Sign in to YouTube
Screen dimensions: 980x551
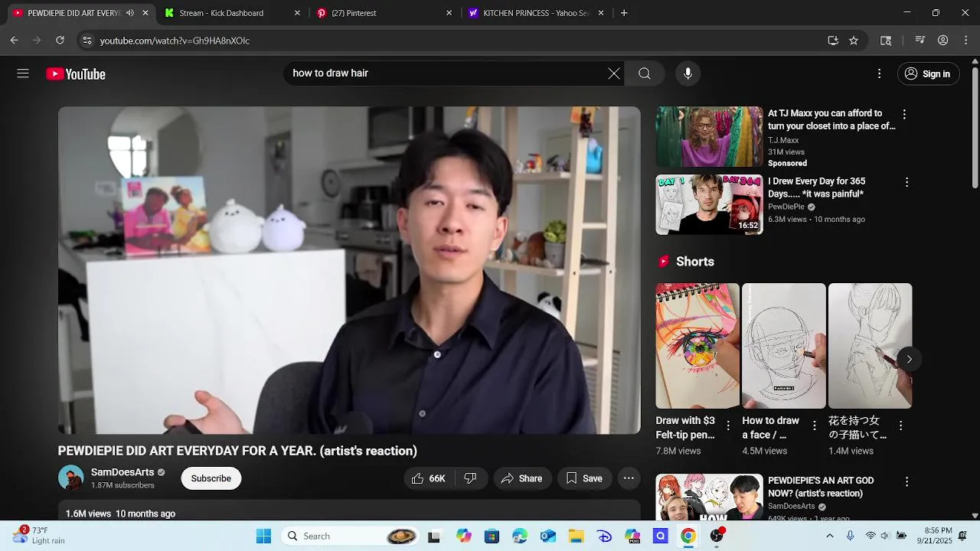tap(928, 73)
